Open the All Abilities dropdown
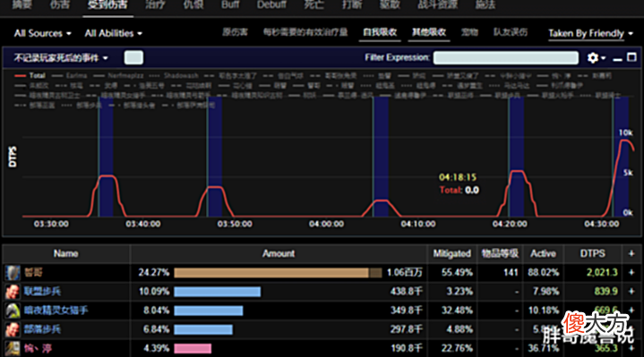This screenshot has height=357, width=644. tap(114, 33)
